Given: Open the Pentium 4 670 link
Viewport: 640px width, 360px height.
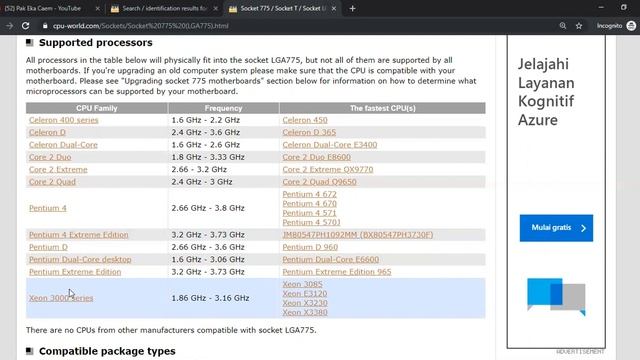Looking at the screenshot, I should coord(310,203).
